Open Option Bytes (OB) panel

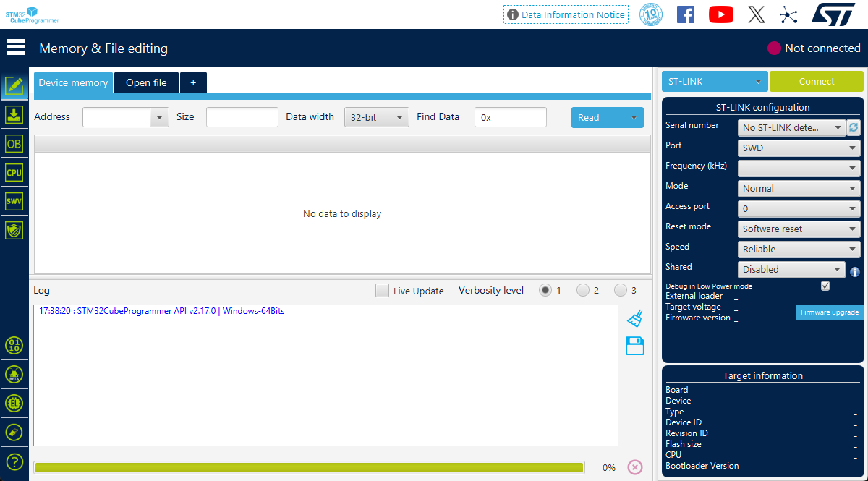[x=14, y=143]
